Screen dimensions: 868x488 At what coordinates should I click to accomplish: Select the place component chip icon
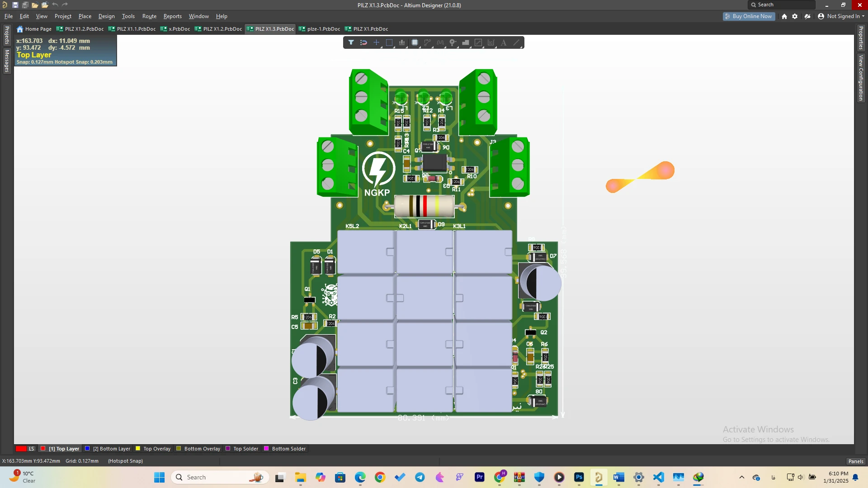(x=415, y=42)
